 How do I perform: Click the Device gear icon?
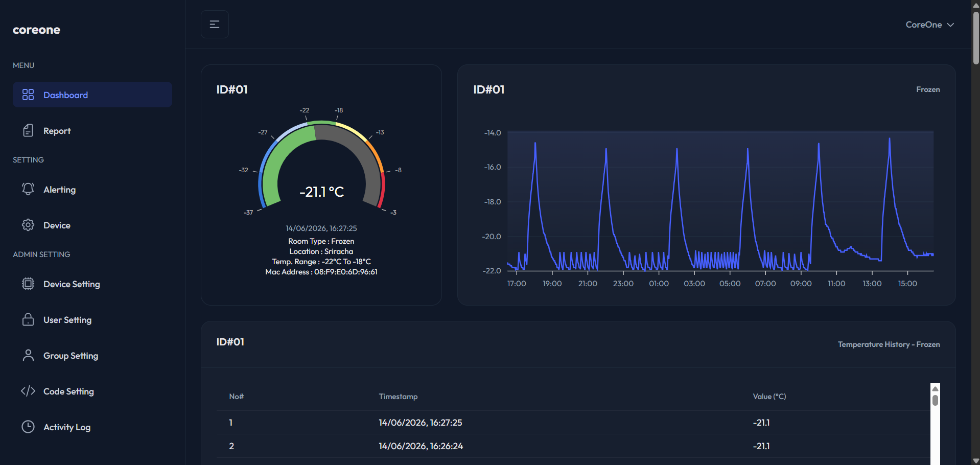pos(28,225)
